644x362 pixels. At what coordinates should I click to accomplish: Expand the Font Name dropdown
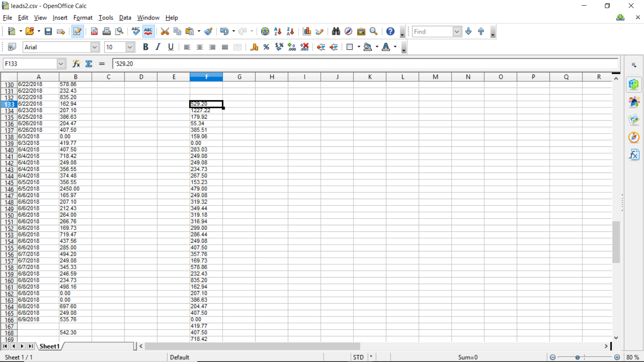pyautogui.click(x=95, y=47)
